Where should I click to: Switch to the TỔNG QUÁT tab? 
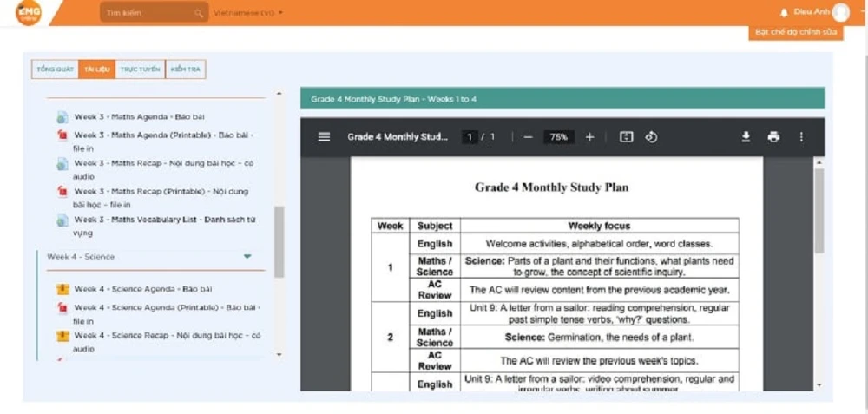55,69
